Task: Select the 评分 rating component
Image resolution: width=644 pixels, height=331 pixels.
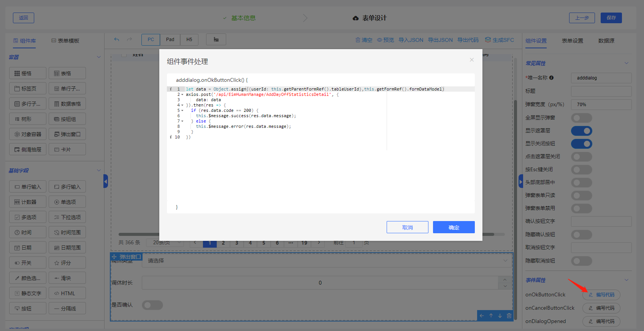Action: [67, 263]
